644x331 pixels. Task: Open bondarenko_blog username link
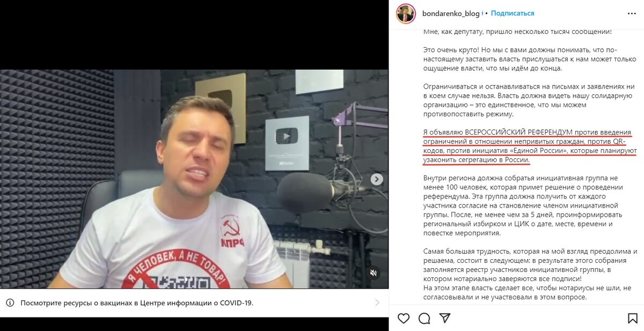point(451,13)
